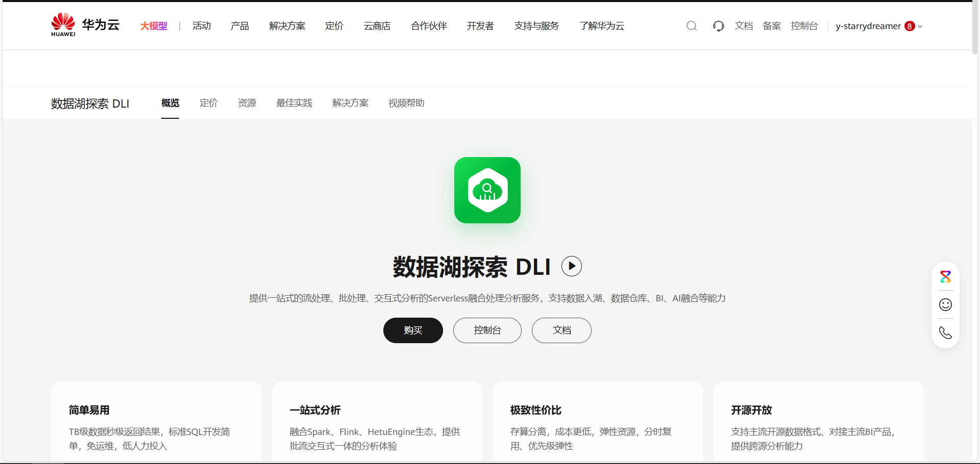Open 控制台 link in the header
The width and height of the screenshot is (980, 464).
[804, 26]
